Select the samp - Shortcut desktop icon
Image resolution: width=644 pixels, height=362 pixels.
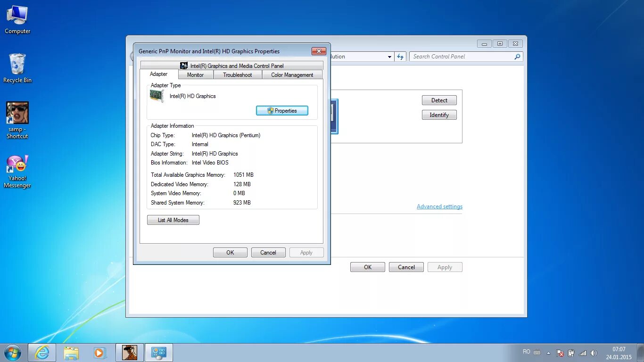(17, 120)
